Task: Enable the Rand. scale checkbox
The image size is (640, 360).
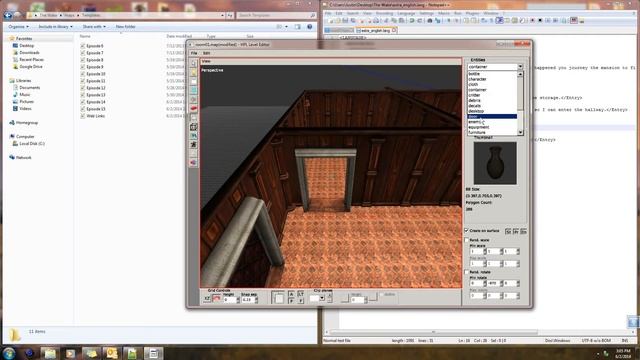Action: coord(467,240)
